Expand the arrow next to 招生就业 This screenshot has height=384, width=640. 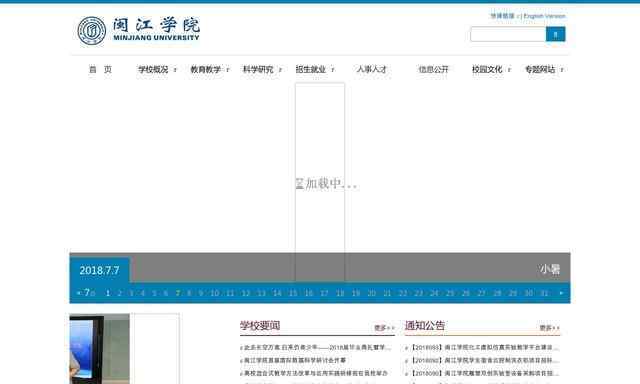tap(333, 70)
